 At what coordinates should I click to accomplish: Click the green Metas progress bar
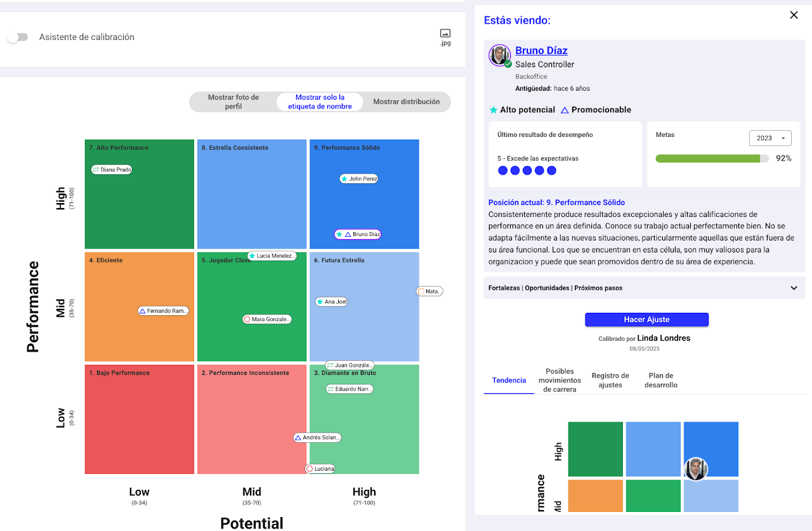(707, 159)
